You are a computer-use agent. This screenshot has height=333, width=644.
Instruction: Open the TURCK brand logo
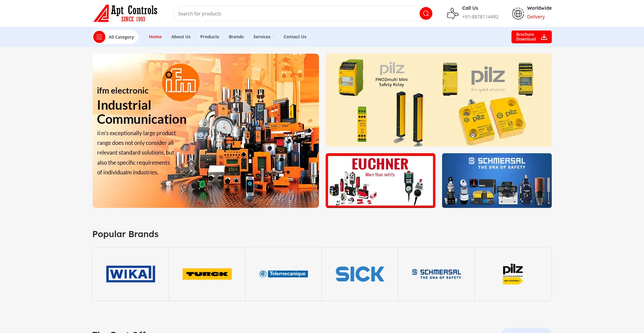(207, 274)
